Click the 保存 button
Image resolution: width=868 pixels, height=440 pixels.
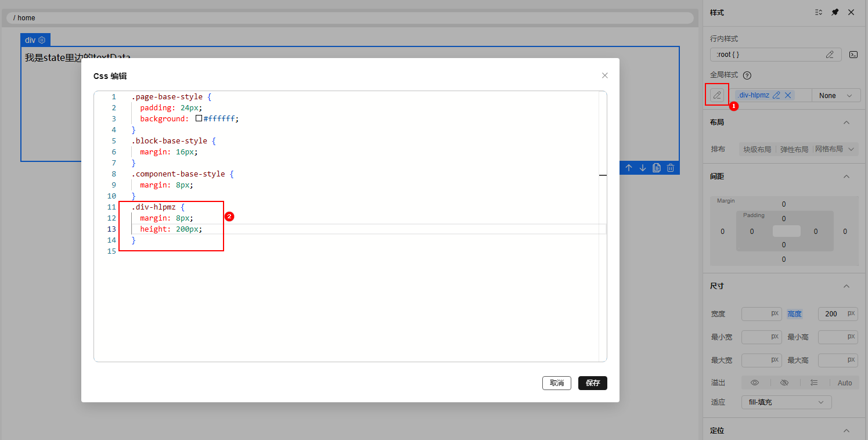click(x=592, y=383)
